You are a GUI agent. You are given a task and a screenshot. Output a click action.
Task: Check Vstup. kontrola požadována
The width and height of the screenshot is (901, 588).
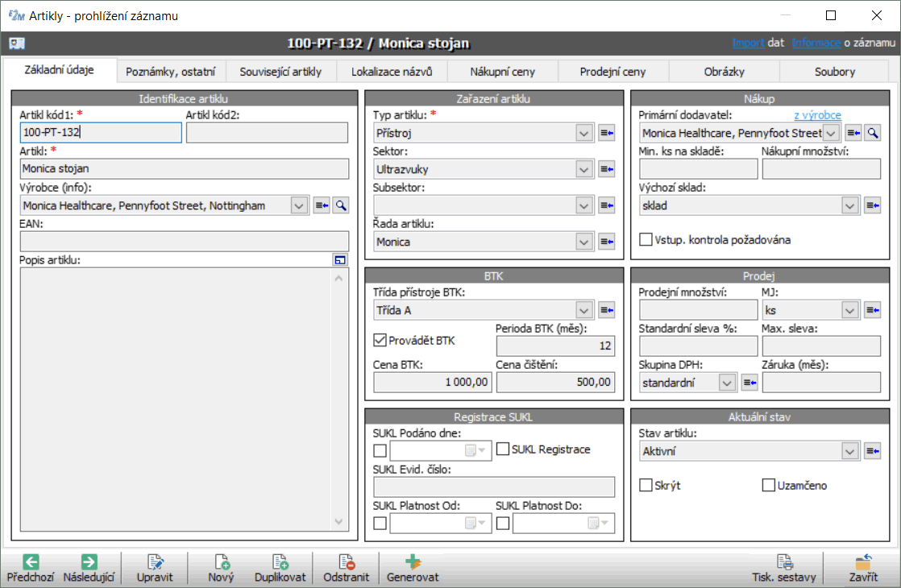click(x=646, y=239)
